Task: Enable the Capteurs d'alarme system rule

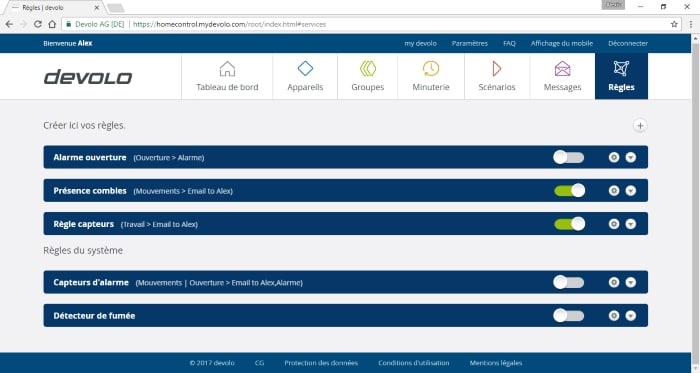Action: pos(568,282)
